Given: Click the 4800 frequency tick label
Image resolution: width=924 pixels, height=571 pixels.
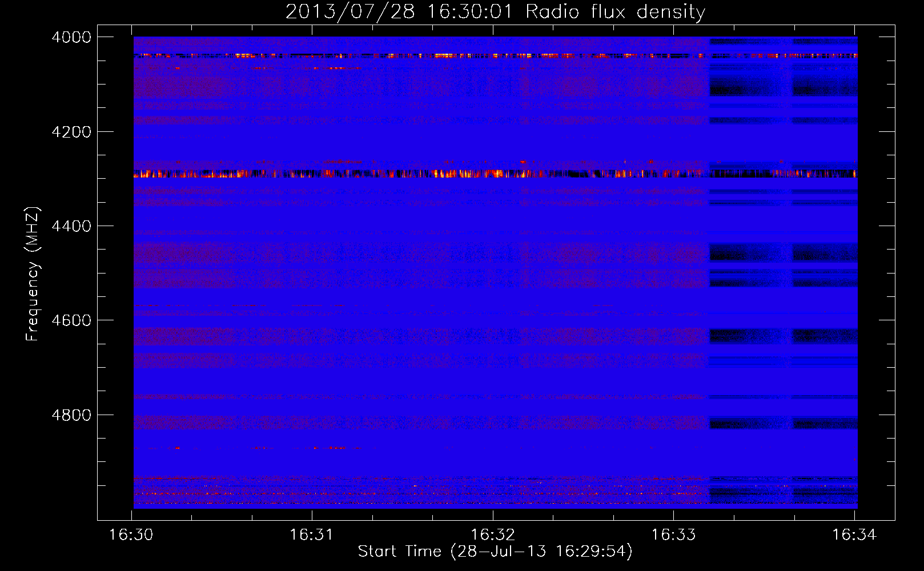Looking at the screenshot, I should (x=71, y=415).
